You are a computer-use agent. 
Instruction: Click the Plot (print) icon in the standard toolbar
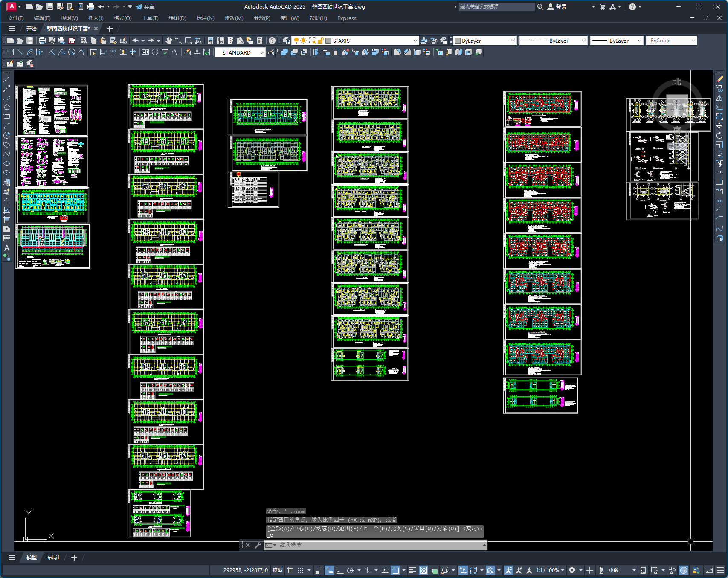(x=42, y=41)
